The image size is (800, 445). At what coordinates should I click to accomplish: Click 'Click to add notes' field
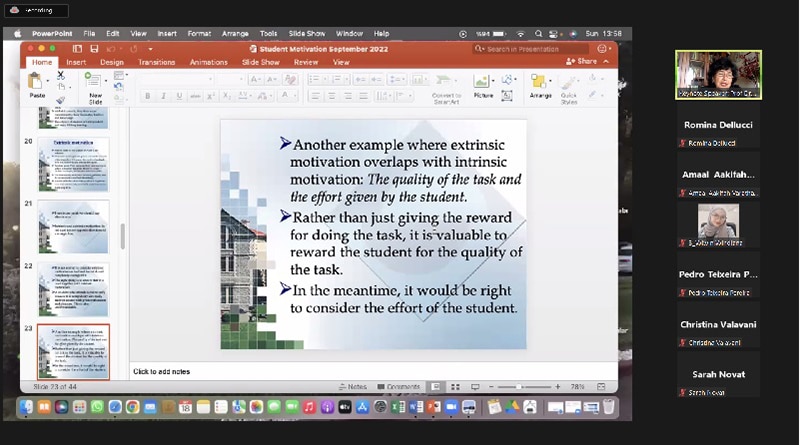161,372
